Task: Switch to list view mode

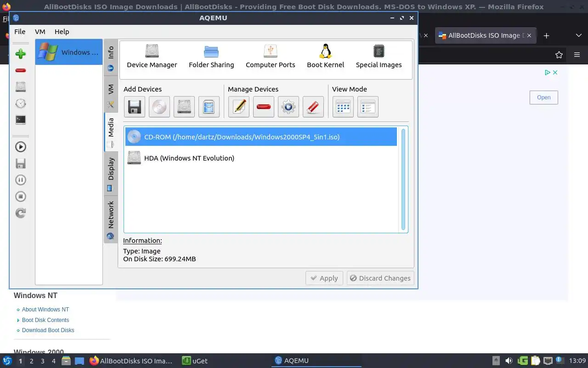Action: (x=368, y=107)
